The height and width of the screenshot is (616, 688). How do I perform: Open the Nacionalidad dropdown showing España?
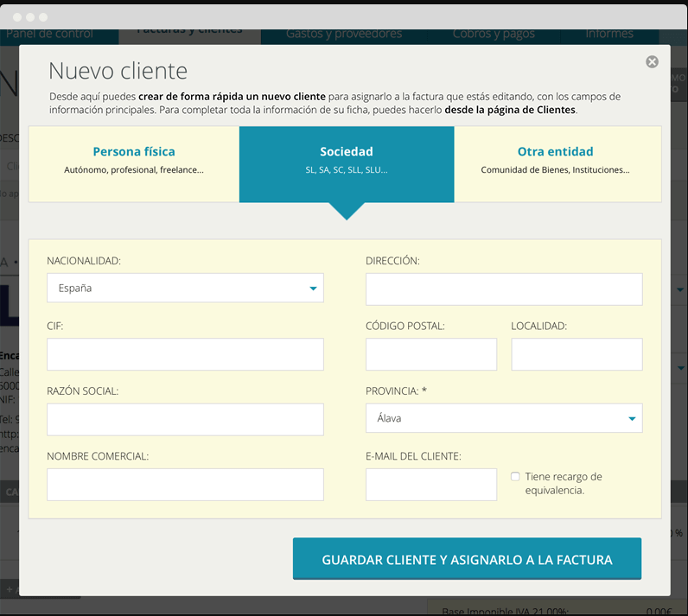pyautogui.click(x=185, y=289)
